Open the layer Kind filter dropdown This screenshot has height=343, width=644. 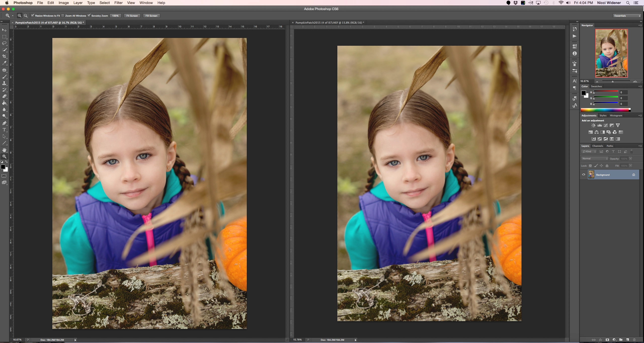pos(589,152)
